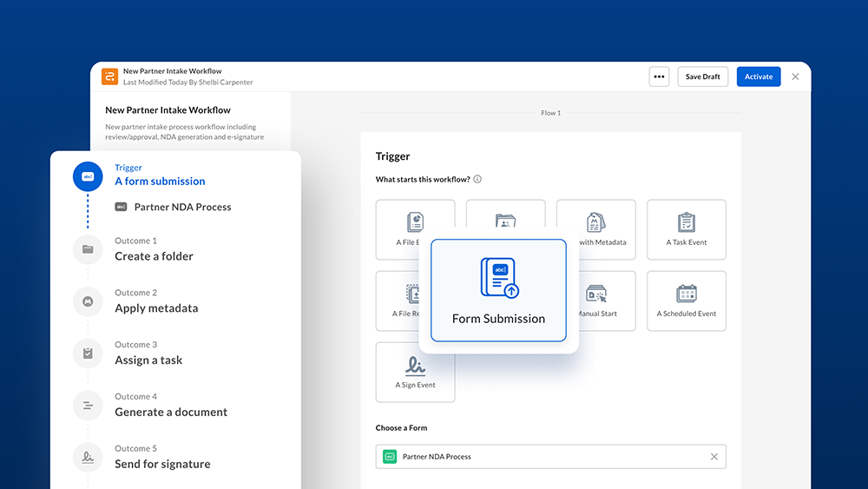This screenshot has width=868, height=489.
Task: Click the signature icon for Outcome 5
Action: point(88,458)
